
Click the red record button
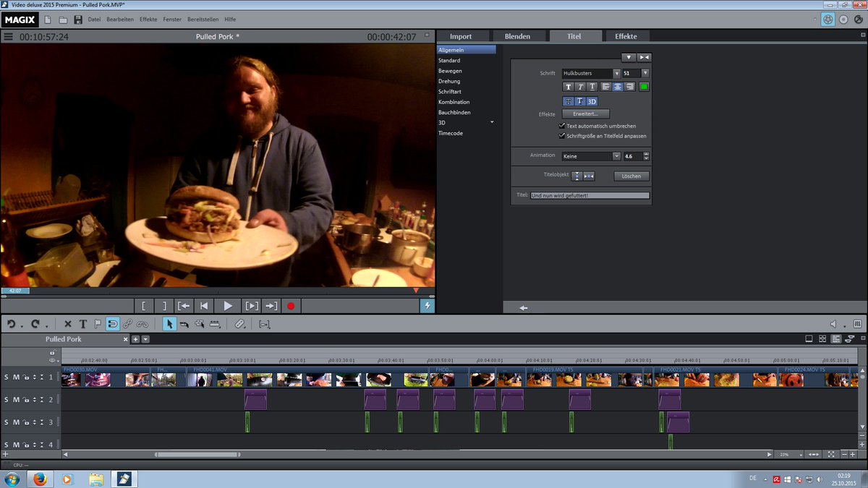(x=291, y=306)
